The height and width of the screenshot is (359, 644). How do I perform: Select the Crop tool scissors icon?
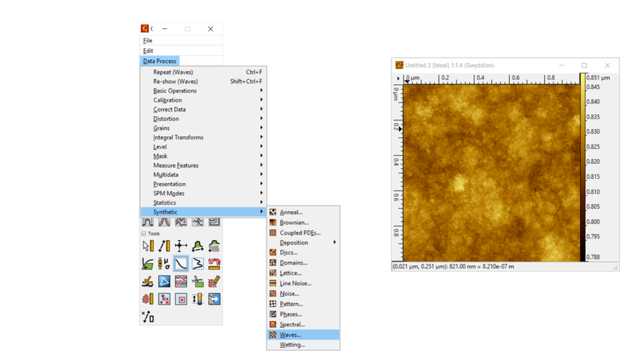coord(198,281)
